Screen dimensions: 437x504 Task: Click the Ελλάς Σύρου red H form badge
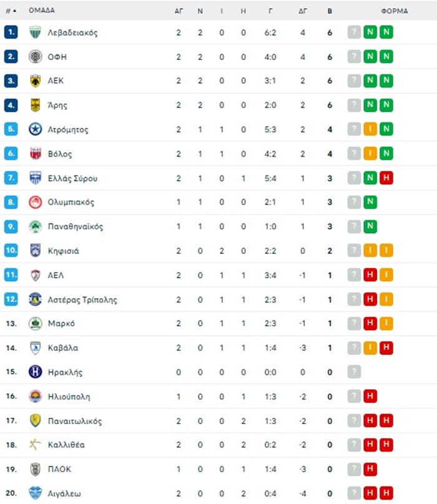tap(386, 178)
